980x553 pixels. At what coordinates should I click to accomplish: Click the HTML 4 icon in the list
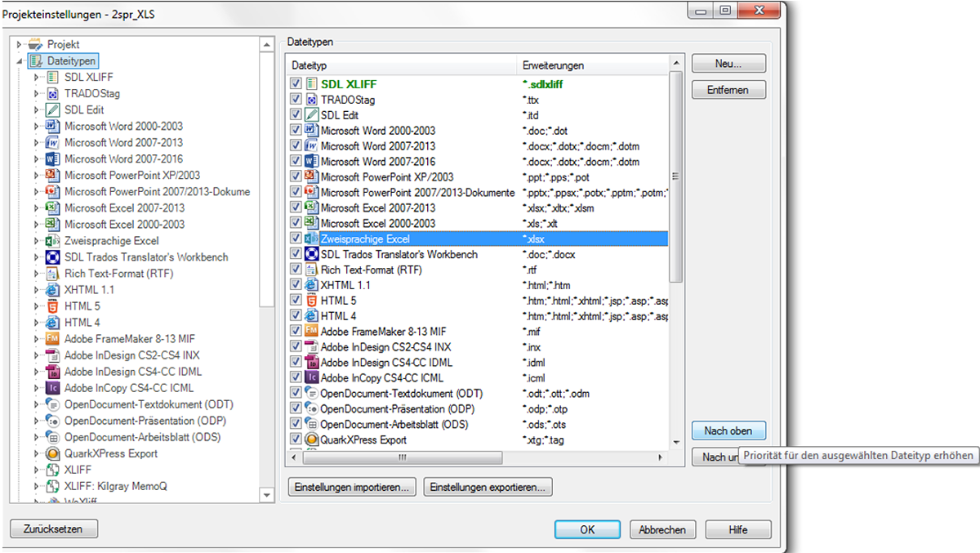pyautogui.click(x=311, y=315)
